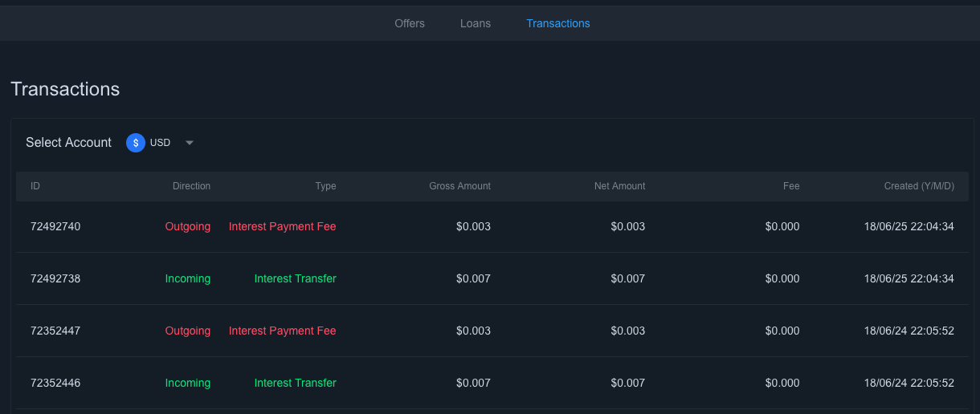Click the Fee column header
This screenshot has width=980, height=414.
tap(791, 186)
